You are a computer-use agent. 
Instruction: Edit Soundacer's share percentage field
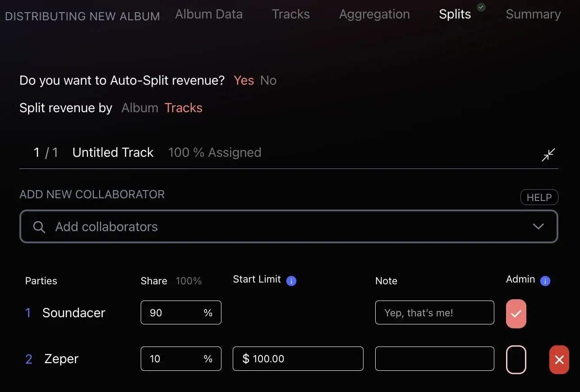click(181, 313)
